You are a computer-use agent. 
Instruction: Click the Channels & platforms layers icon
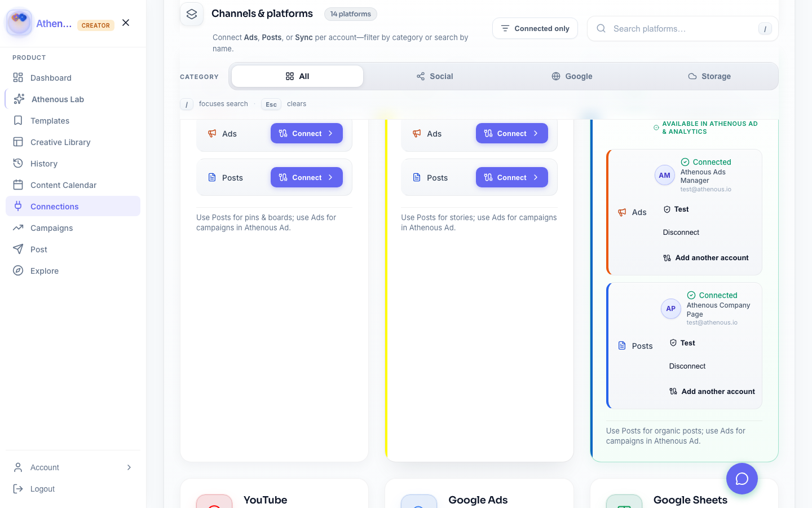pyautogui.click(x=192, y=14)
